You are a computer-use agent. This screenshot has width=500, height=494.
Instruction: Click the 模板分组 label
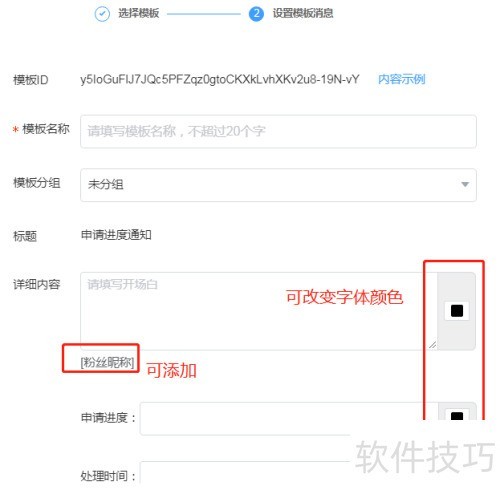click(37, 183)
